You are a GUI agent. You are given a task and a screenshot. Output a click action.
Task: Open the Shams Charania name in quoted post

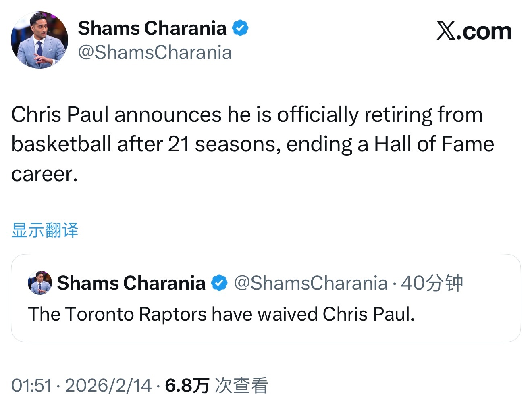131,283
